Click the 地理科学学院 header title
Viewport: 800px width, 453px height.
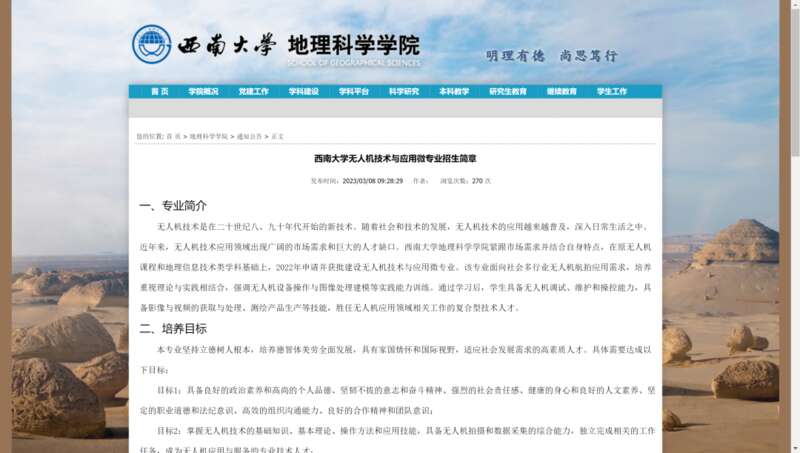tap(353, 45)
